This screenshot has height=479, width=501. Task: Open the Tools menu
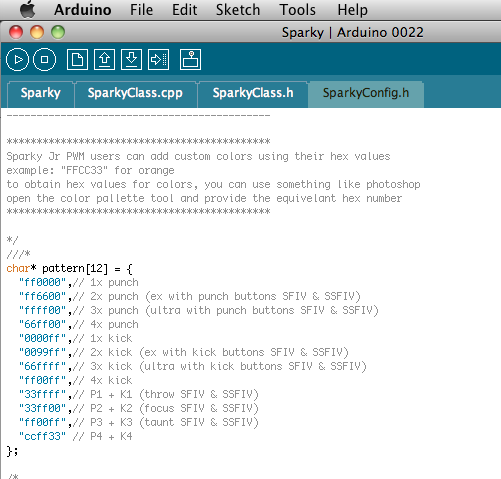297,10
